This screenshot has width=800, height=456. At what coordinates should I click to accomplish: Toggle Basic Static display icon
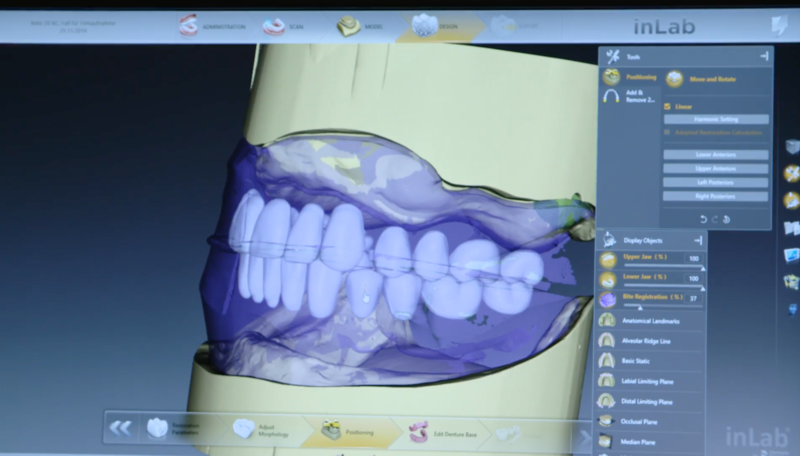pos(607,361)
